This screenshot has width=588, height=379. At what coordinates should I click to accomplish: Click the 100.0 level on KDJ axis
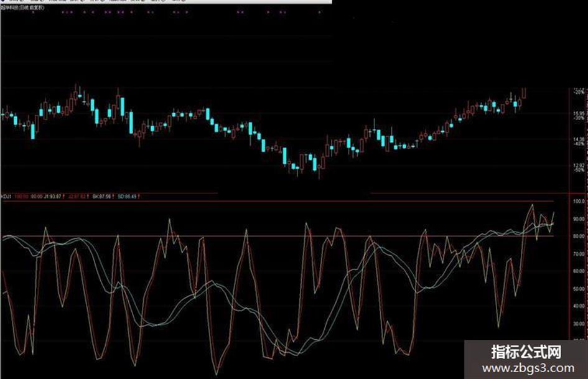579,201
